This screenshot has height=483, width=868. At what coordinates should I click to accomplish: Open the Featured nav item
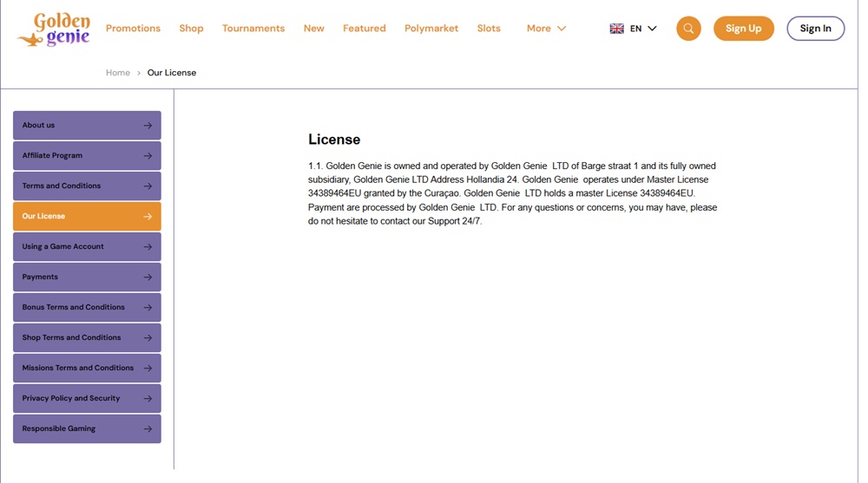pos(365,29)
